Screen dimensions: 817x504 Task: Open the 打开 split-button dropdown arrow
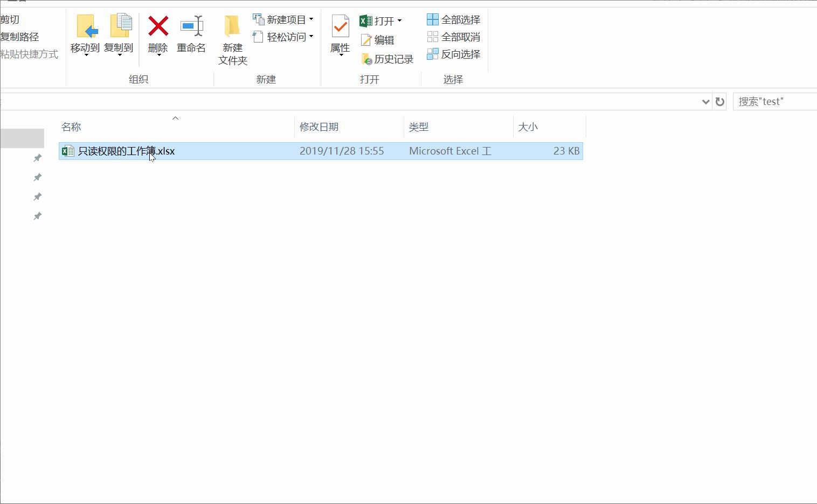click(x=399, y=20)
